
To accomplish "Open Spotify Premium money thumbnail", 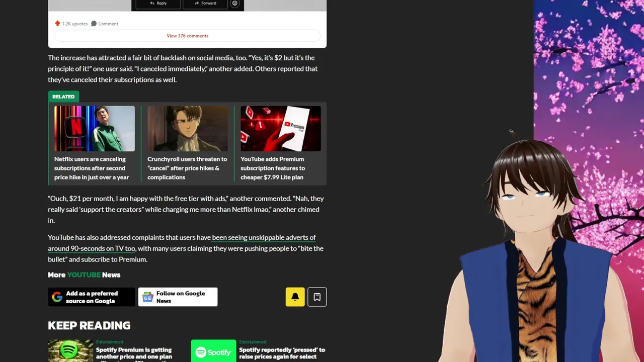I will tap(70, 351).
